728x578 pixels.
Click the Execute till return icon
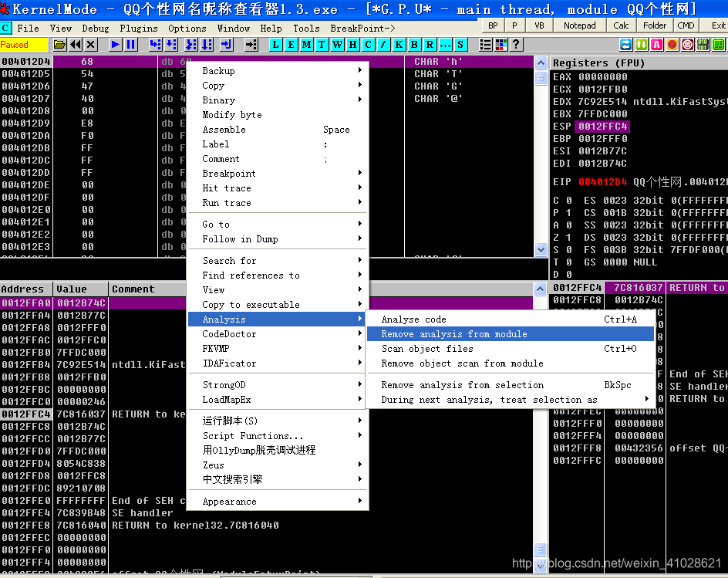(x=227, y=45)
